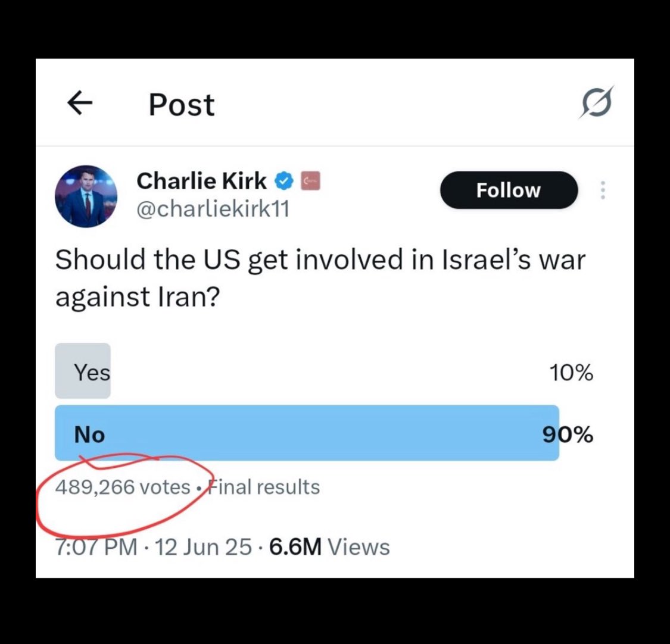This screenshot has height=644, width=670.
Task: Open Grok via the slashed-circle icon
Action: [596, 103]
